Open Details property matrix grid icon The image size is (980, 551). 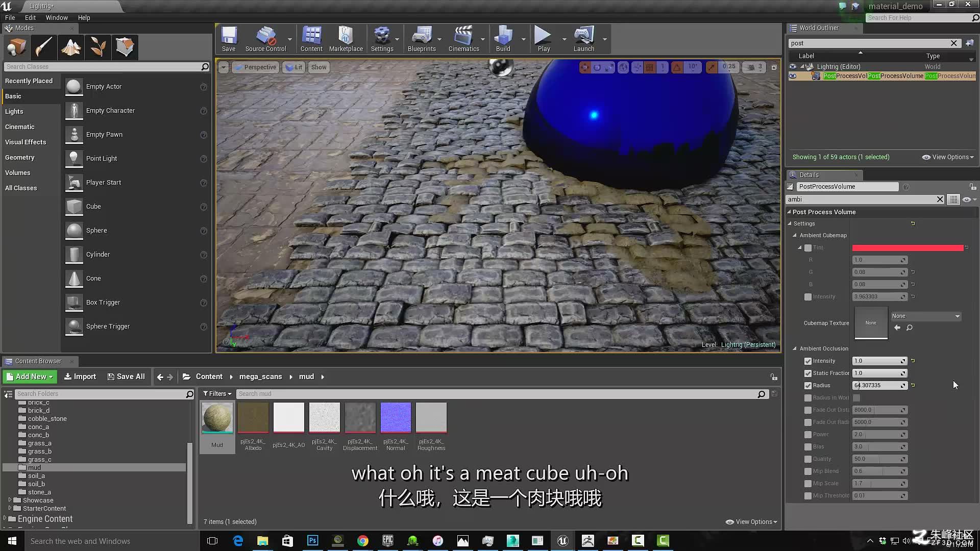[x=953, y=199]
